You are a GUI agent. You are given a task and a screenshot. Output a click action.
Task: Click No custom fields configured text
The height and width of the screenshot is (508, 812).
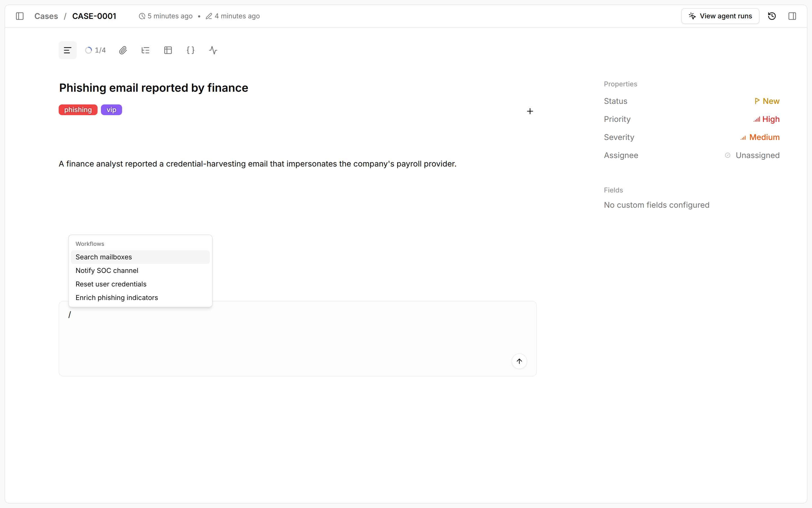pos(657,205)
